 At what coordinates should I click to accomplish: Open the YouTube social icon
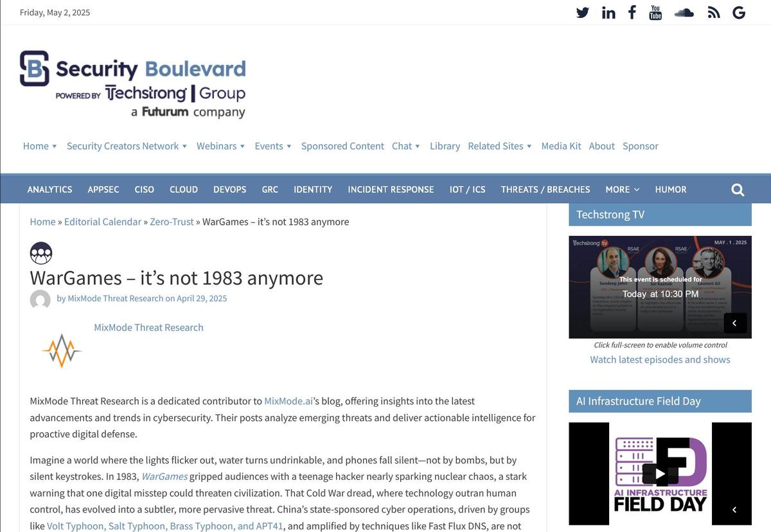[655, 12]
